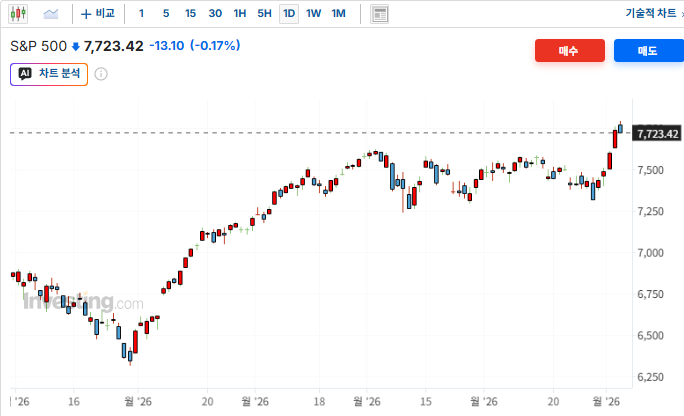Select the candlestick chart type icon
The width and height of the screenshot is (684, 416).
coord(18,14)
